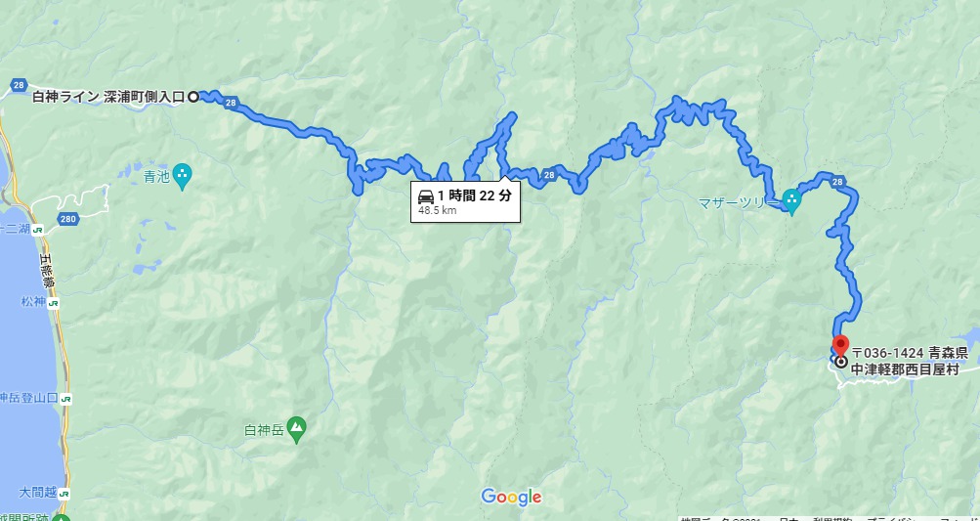Click the 〒036-1424 青森県 destination address label
The width and height of the screenshot is (980, 521).
(910, 354)
